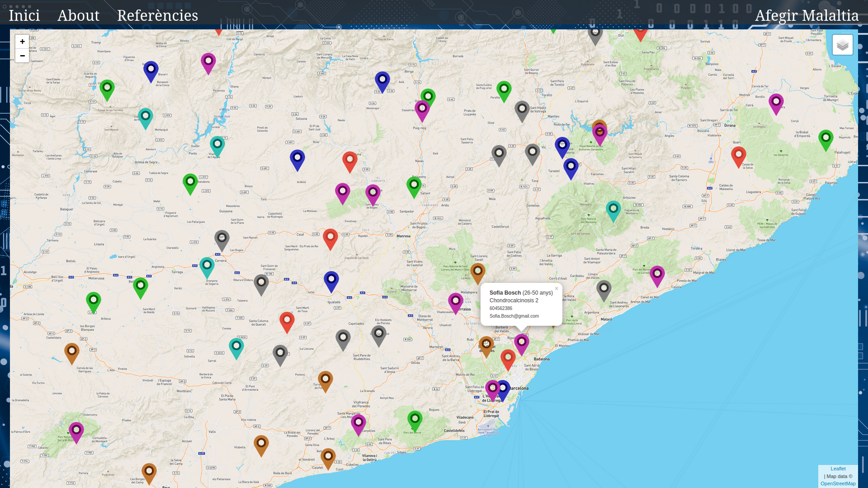Viewport: 868px width, 488px height.
Task: Open the map layers control
Action: pos(842,45)
